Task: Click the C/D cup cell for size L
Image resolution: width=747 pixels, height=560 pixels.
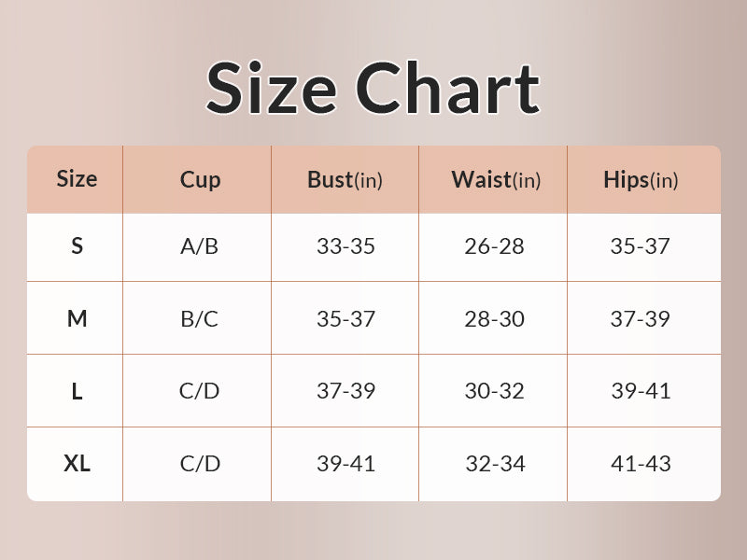Action: coord(199,391)
